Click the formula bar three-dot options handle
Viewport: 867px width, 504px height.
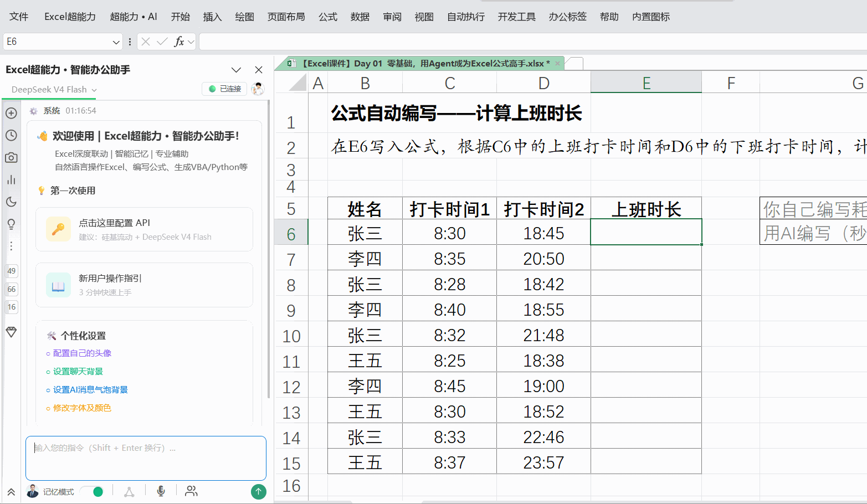point(130,42)
